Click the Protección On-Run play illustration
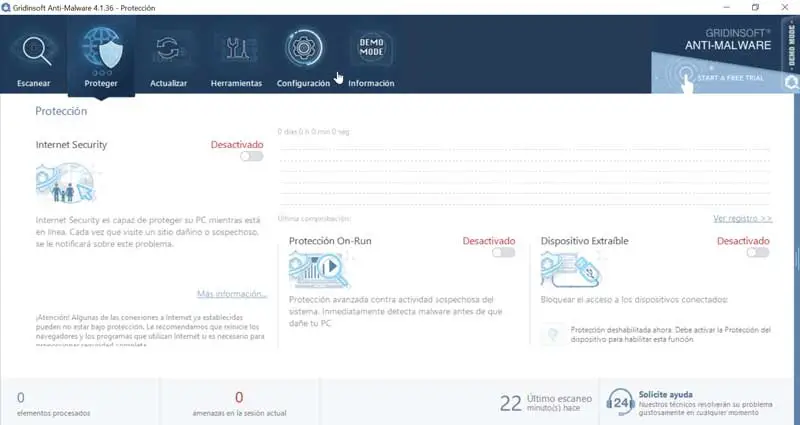 pos(320,270)
